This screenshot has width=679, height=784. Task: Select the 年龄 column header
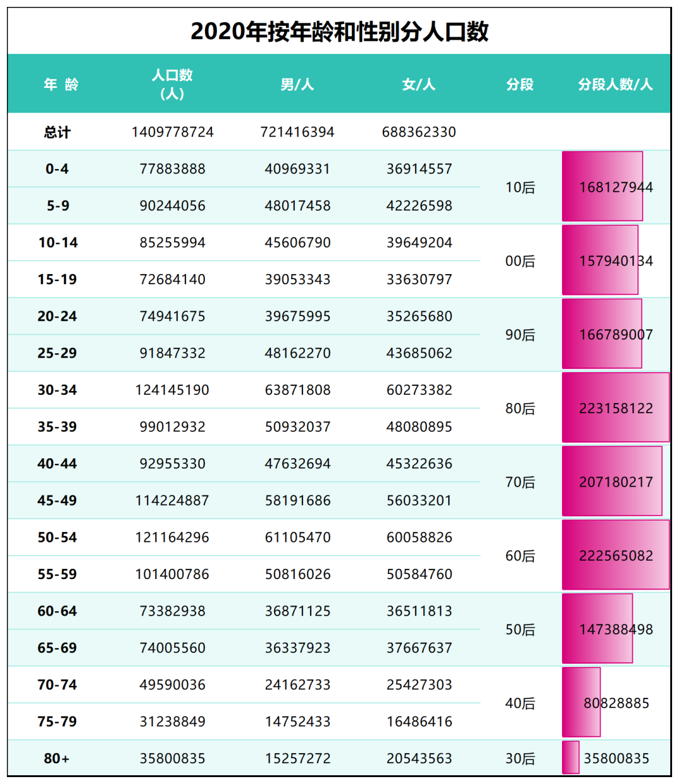(61, 84)
